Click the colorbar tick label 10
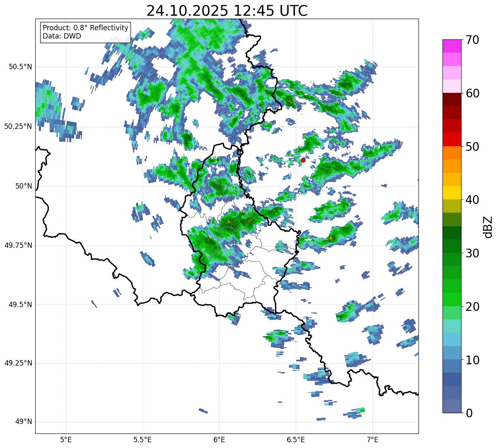 [473, 360]
